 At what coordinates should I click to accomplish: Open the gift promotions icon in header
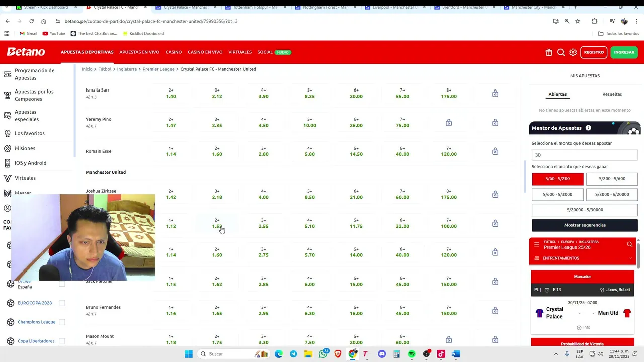(548, 52)
